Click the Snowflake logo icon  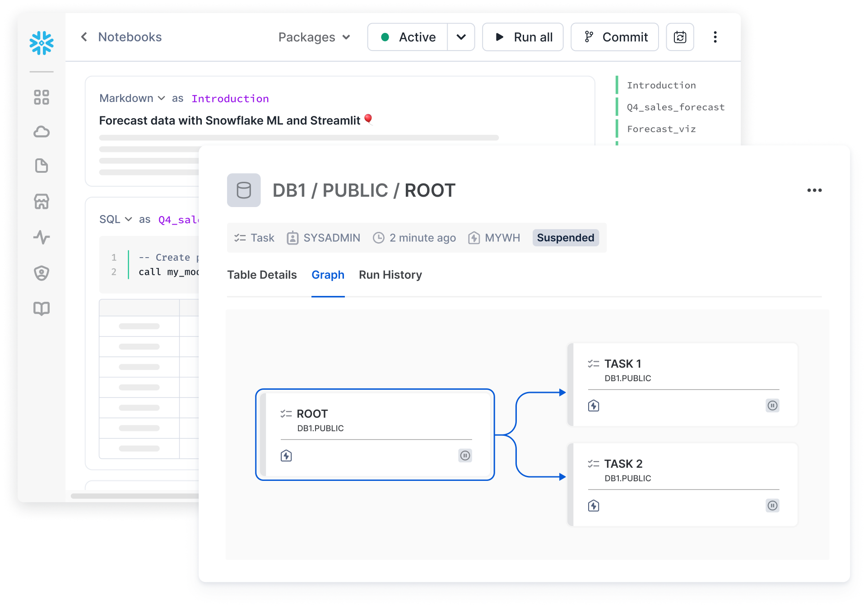42,43
